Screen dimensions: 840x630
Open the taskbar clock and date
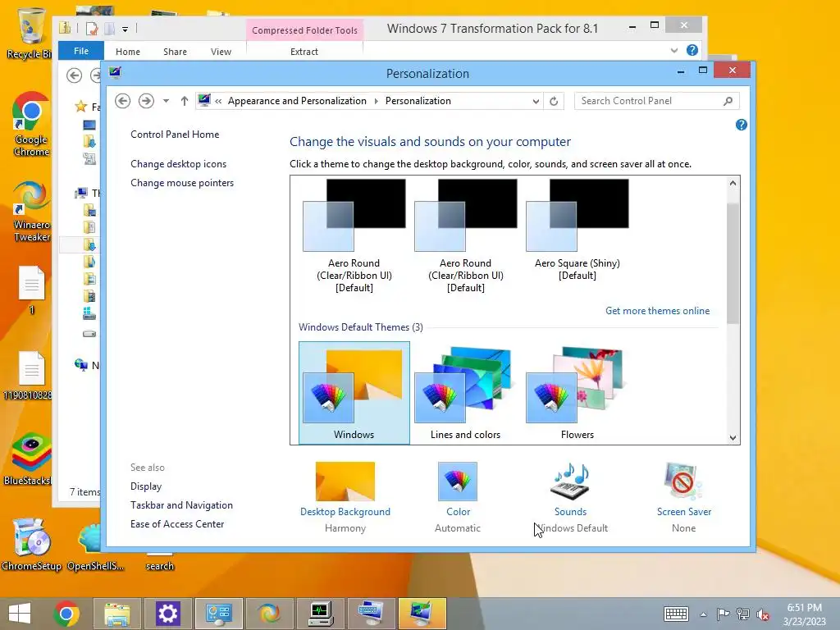804,614
